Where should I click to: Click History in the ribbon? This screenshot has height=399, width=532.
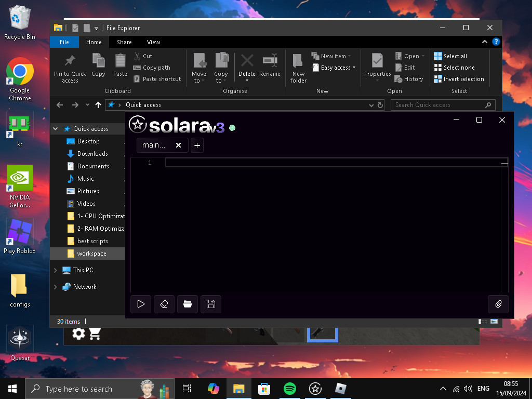[x=409, y=79]
